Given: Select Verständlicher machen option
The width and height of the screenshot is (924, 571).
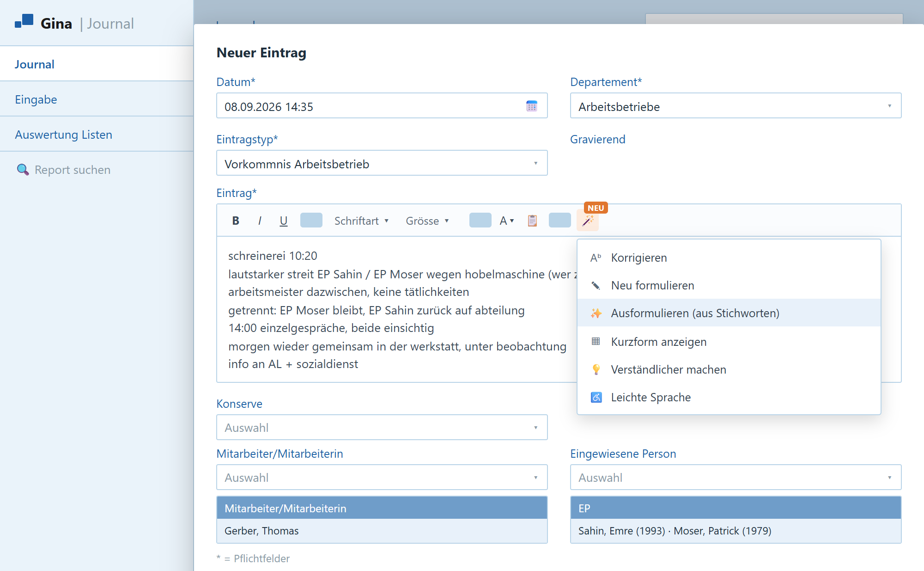Looking at the screenshot, I should [729, 369].
